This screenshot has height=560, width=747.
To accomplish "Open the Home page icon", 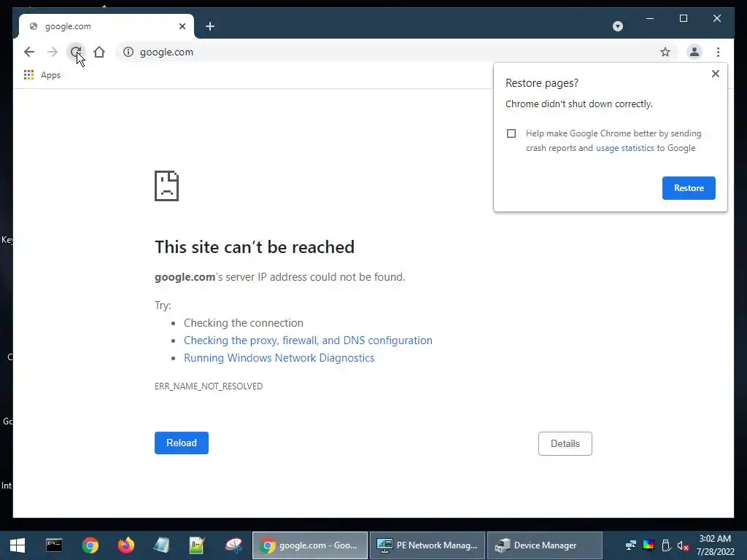I will tap(99, 52).
